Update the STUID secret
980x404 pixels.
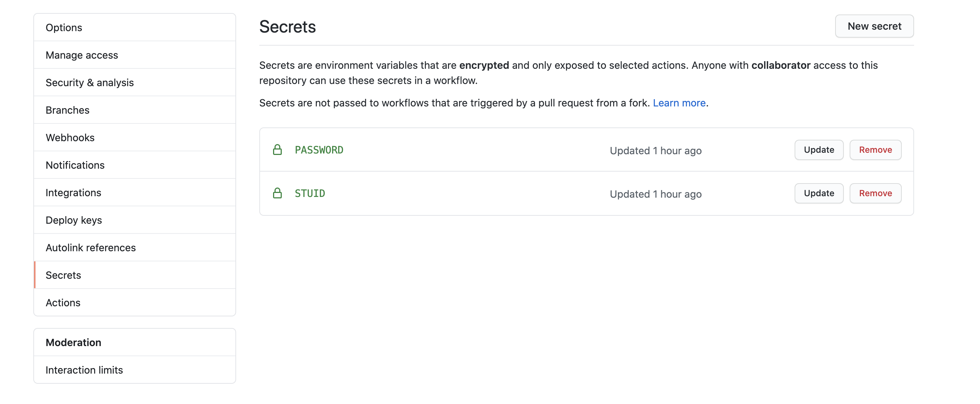coord(818,193)
